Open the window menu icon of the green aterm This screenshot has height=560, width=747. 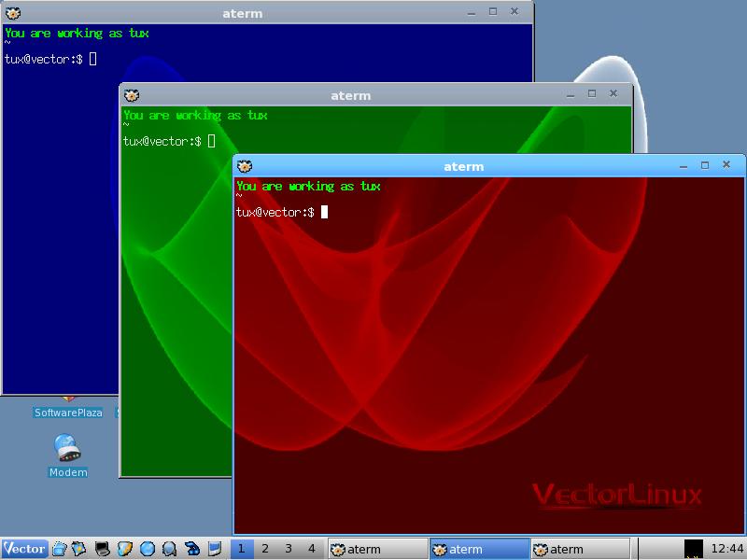(x=132, y=95)
